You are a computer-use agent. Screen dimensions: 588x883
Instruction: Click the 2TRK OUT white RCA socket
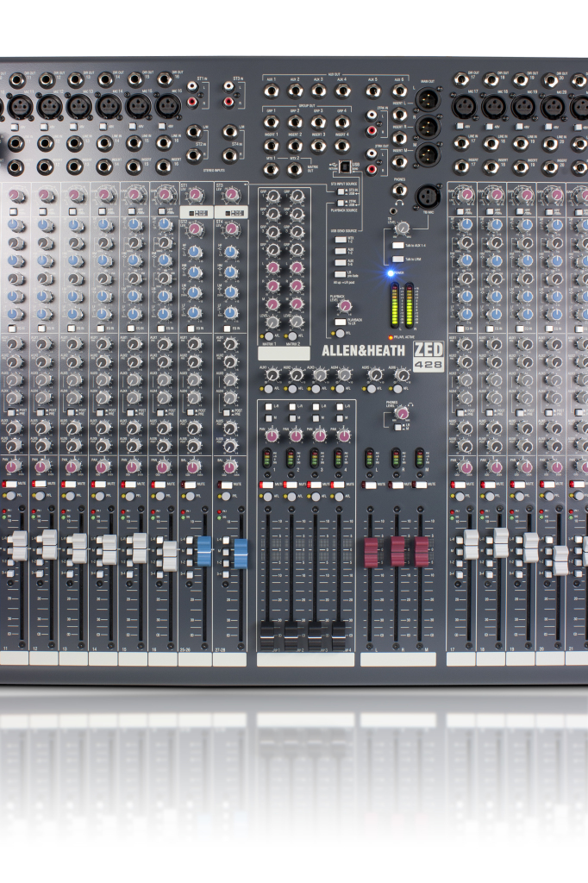pyautogui.click(x=372, y=153)
